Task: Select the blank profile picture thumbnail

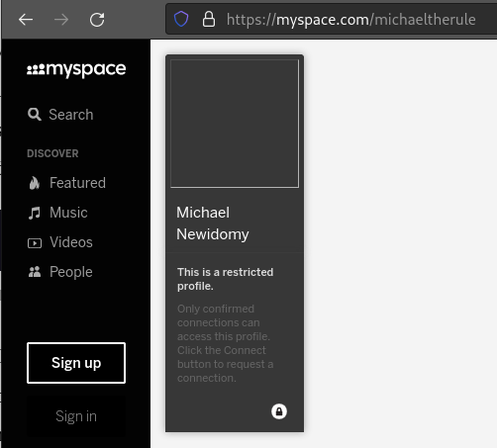Action: point(235,124)
